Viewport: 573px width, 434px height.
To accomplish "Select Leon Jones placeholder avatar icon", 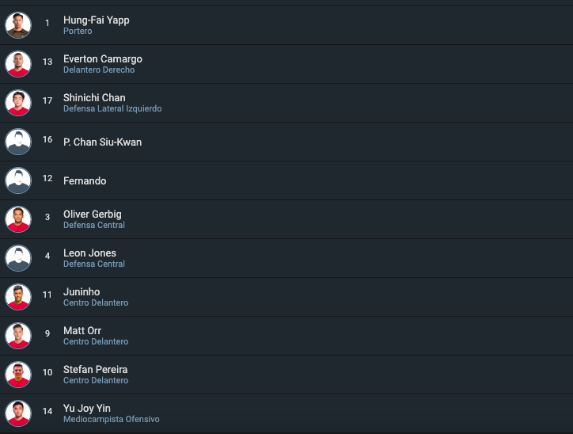I will pyautogui.click(x=18, y=258).
